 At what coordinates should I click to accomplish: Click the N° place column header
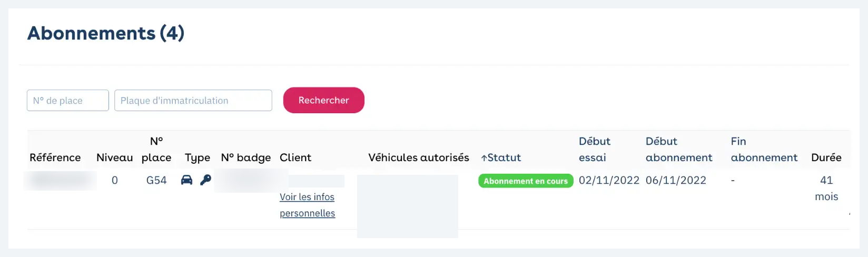156,149
